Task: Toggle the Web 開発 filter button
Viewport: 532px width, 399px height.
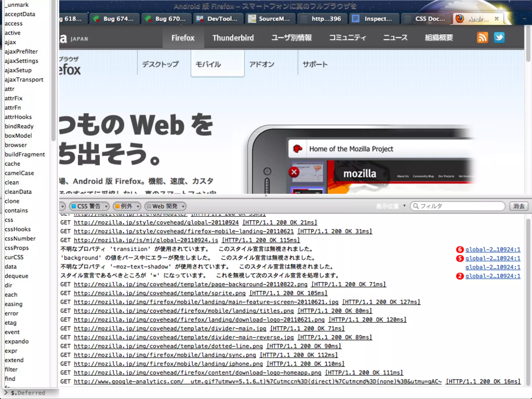Action: 163,206
